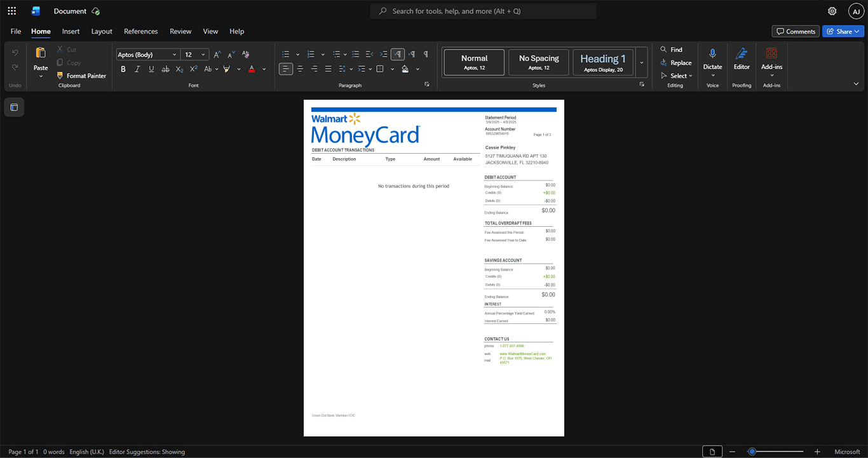Click the numbered list icon

coord(311,55)
